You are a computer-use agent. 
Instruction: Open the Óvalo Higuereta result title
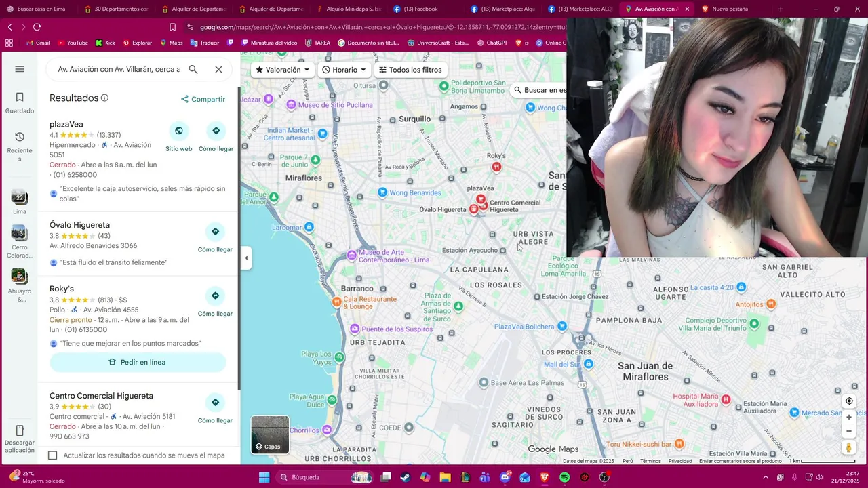point(79,225)
